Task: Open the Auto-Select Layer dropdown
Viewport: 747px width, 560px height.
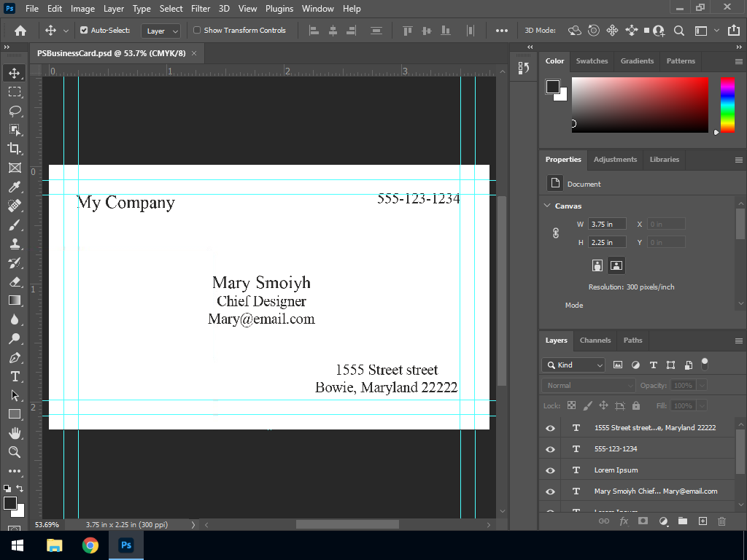Action: 162,31
